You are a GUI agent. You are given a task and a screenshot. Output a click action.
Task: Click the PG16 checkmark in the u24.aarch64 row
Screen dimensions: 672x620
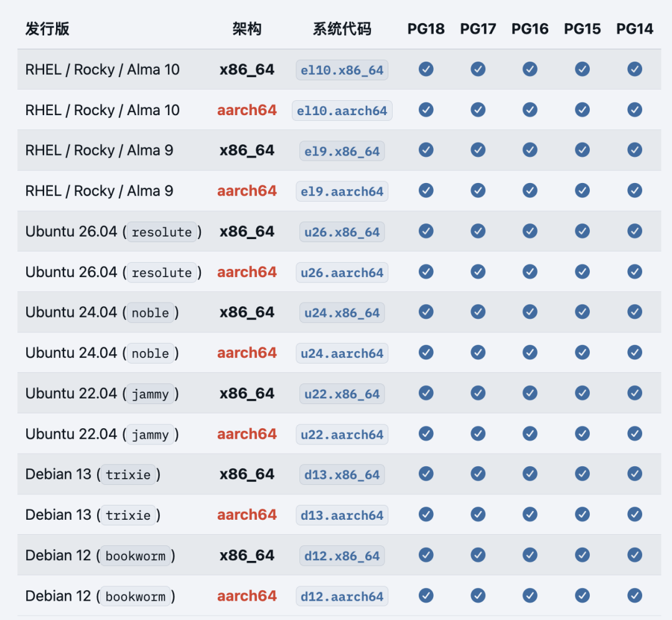[x=530, y=352]
